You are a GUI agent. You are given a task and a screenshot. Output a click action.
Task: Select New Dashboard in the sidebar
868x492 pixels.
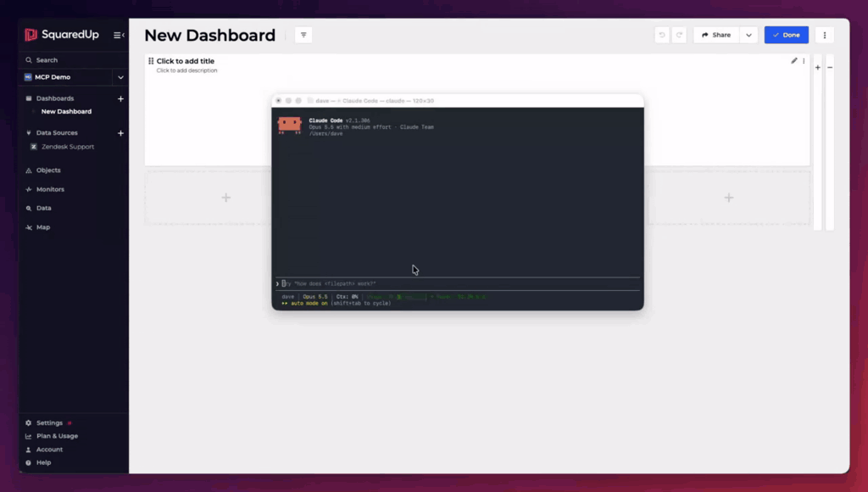click(66, 111)
